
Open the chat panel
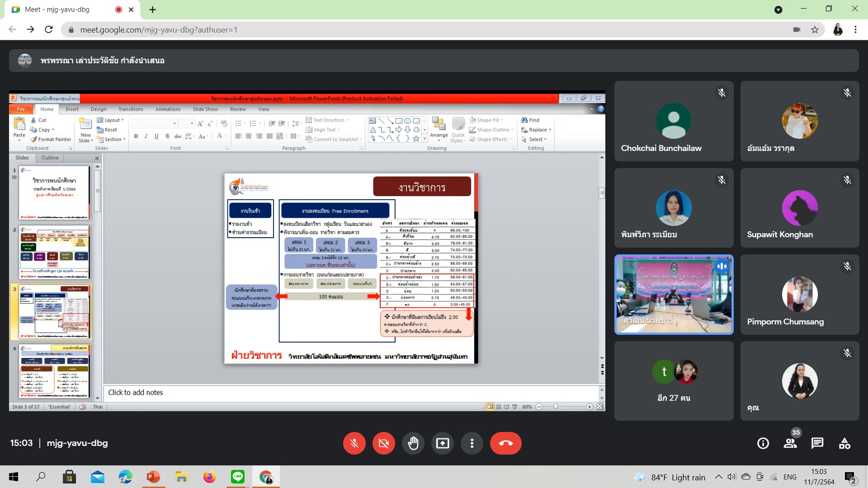pos(817,443)
